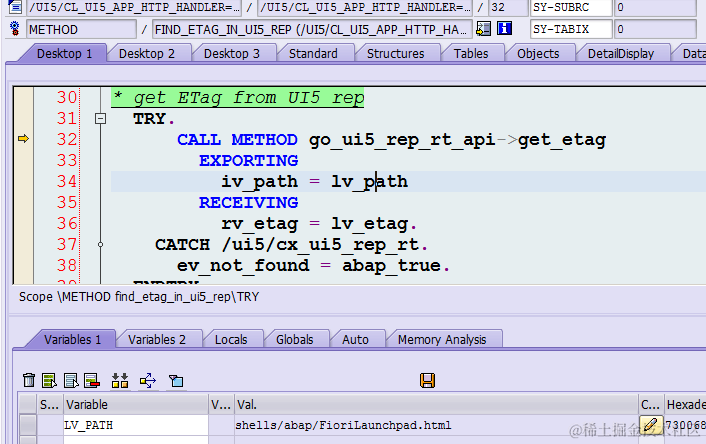
Task: Click the Val. column header
Action: (x=436, y=404)
